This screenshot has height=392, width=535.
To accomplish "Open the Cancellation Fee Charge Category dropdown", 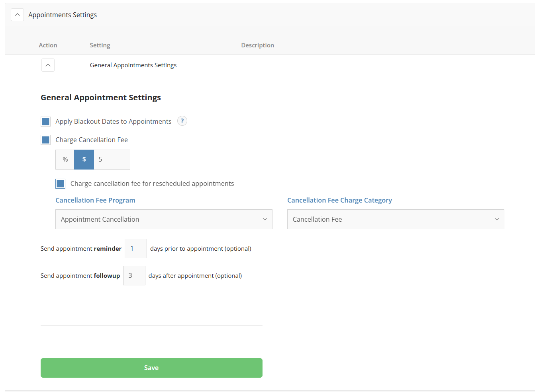I will tap(396, 219).
